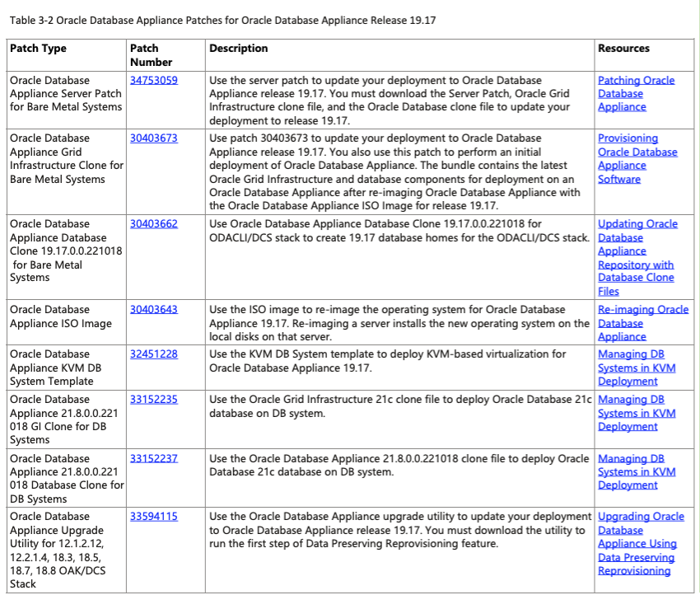Click description about ODACLI/DCS stack database homes
Viewport: 700px width, 595px height.
click(x=399, y=231)
